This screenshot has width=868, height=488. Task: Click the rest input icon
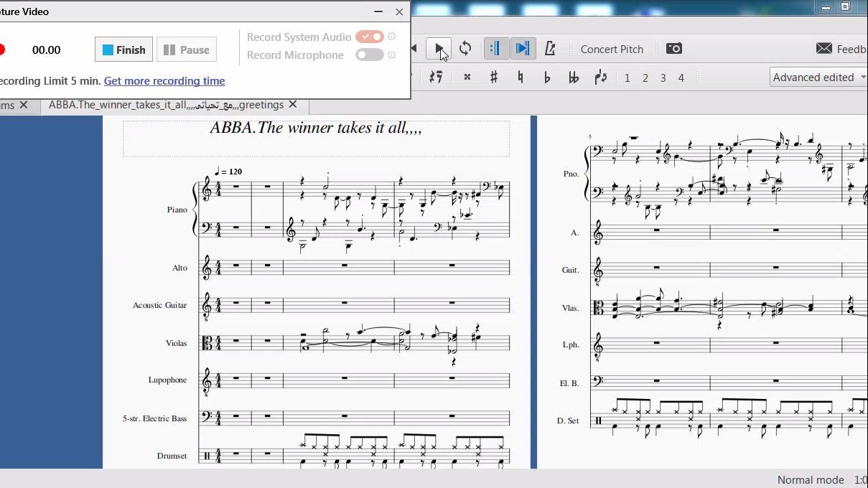pyautogui.click(x=436, y=78)
